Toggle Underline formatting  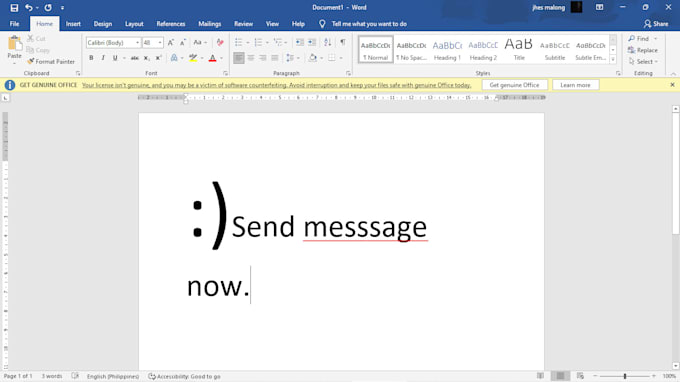115,58
